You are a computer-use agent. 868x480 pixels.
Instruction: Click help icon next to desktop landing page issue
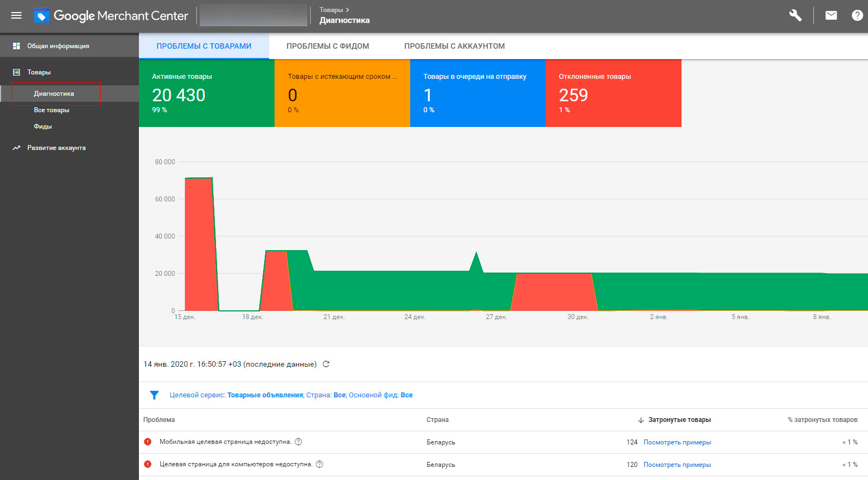[x=320, y=464]
